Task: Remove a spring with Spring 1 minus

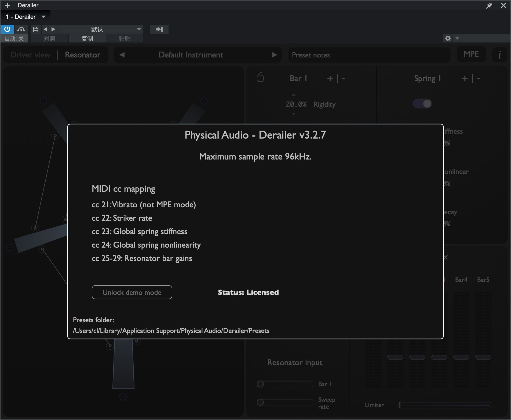Action: coord(478,78)
